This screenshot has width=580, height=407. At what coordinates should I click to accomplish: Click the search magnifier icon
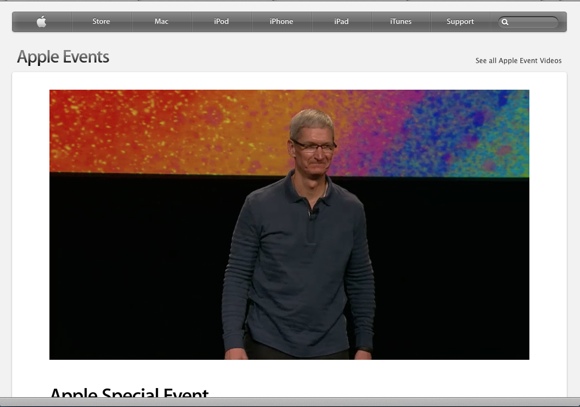click(x=505, y=22)
